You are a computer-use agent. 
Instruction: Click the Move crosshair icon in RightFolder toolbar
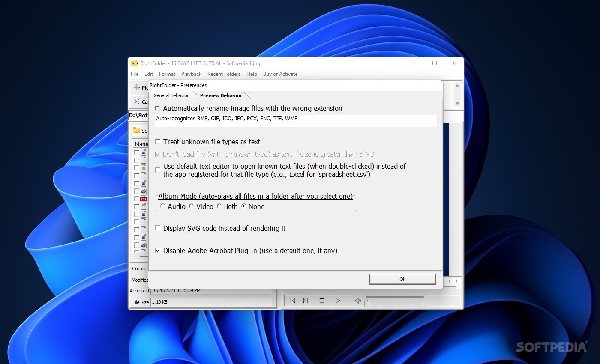tap(137, 87)
